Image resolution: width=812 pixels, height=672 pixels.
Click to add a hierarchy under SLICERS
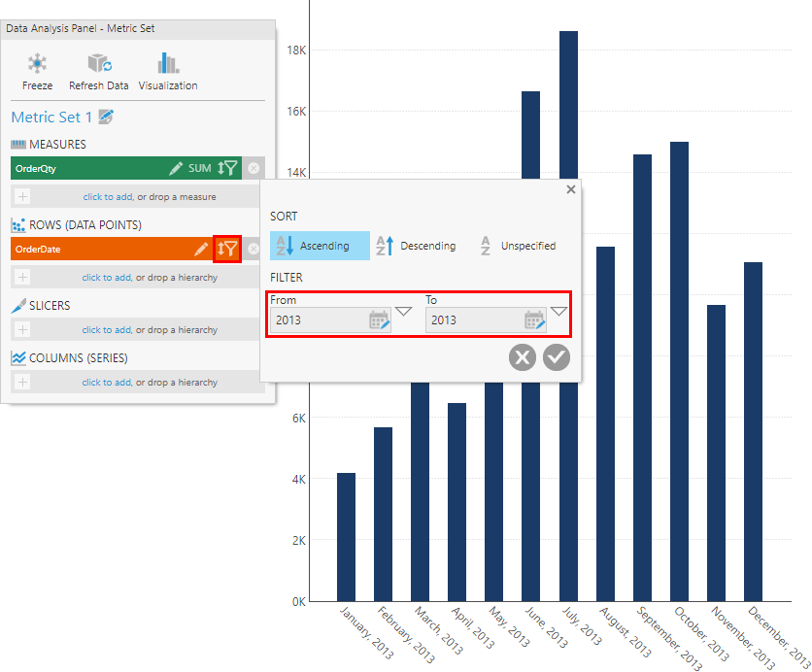[136, 329]
